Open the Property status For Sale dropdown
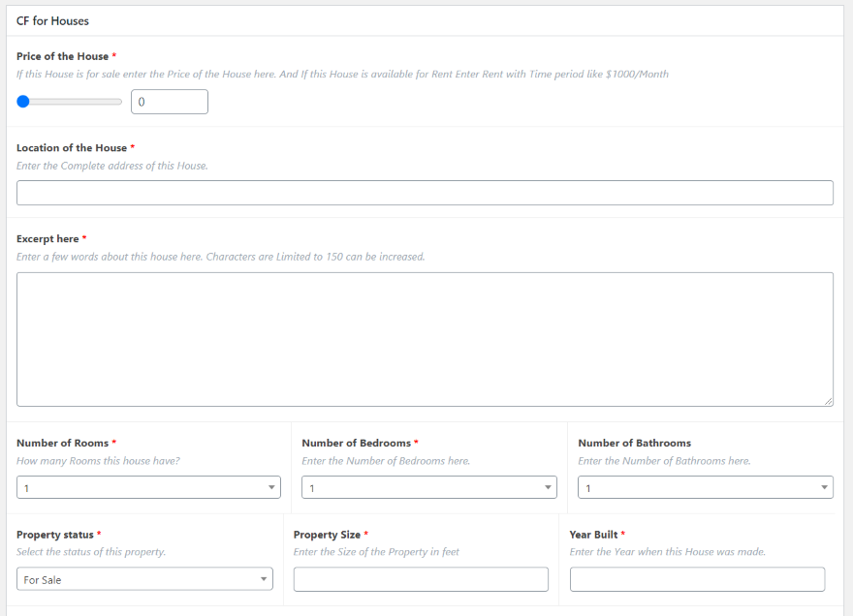The image size is (853, 616). (x=144, y=579)
